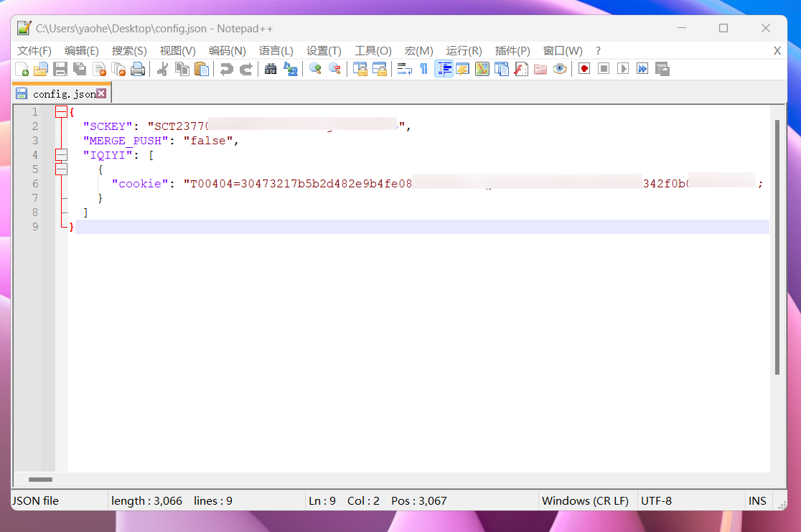Viewport: 801px width, 532px height.
Task: Open the 插件(P) menu
Action: pos(512,51)
